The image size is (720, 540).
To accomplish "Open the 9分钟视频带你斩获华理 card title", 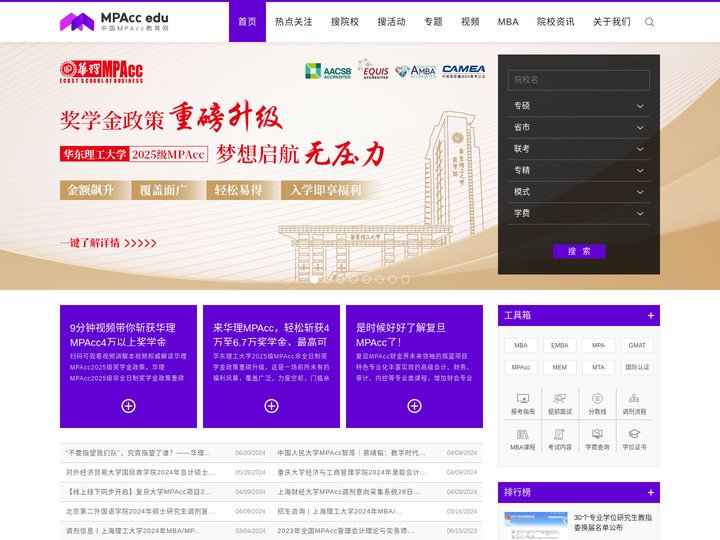I will coord(123,335).
